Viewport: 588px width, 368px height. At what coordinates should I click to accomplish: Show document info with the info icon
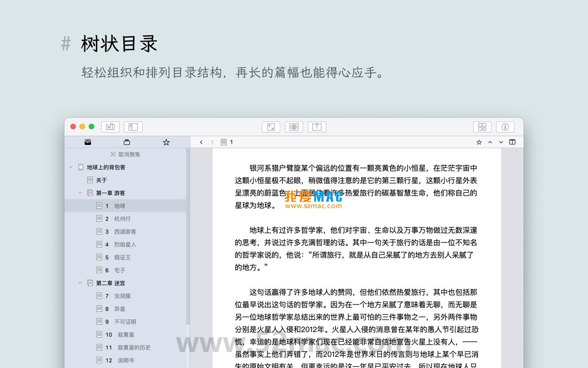[x=504, y=127]
